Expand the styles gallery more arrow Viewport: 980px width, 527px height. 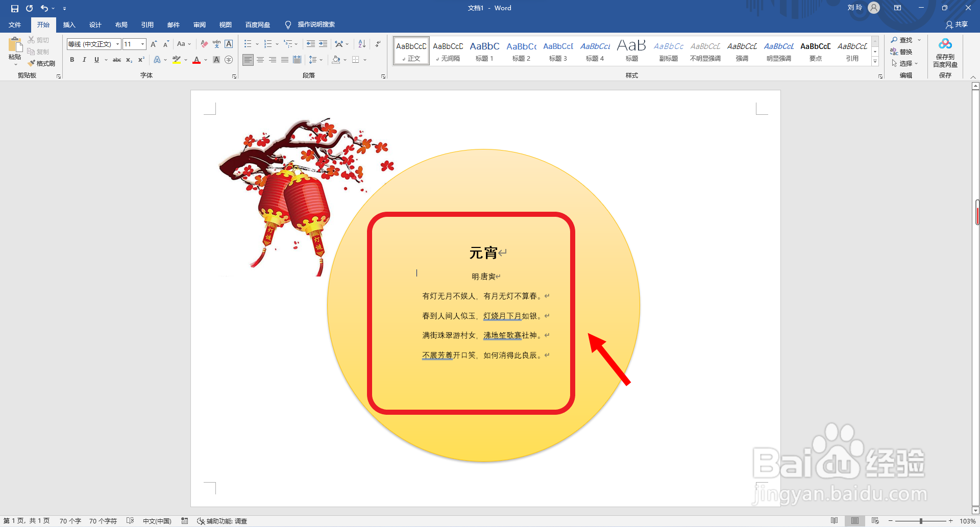point(875,62)
